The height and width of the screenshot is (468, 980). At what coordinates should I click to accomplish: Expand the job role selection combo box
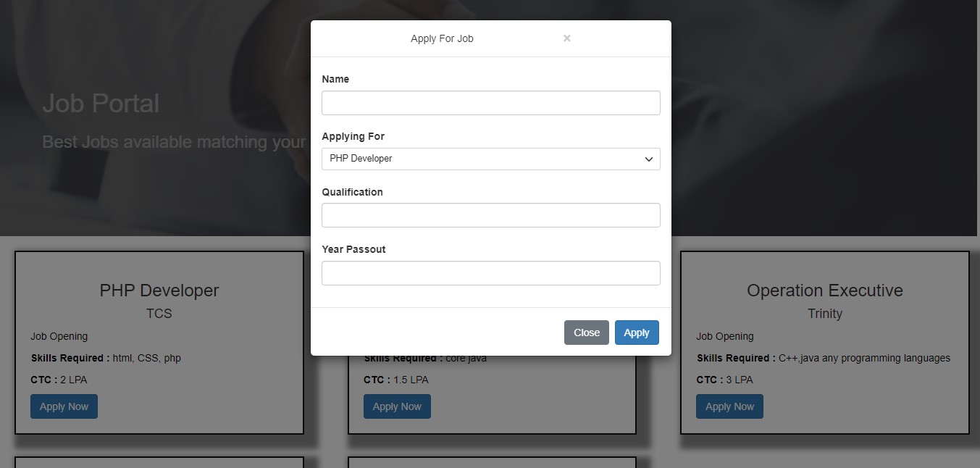pos(490,159)
